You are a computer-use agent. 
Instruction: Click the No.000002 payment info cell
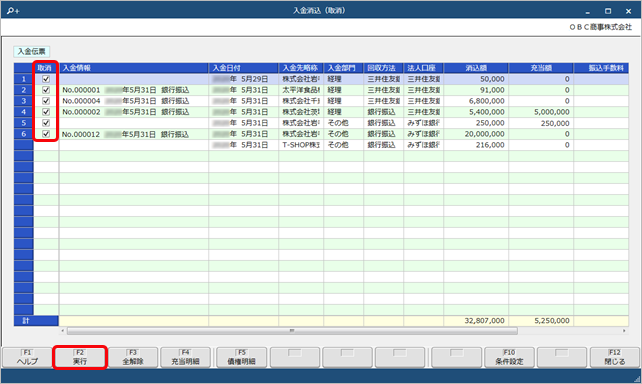[134, 112]
